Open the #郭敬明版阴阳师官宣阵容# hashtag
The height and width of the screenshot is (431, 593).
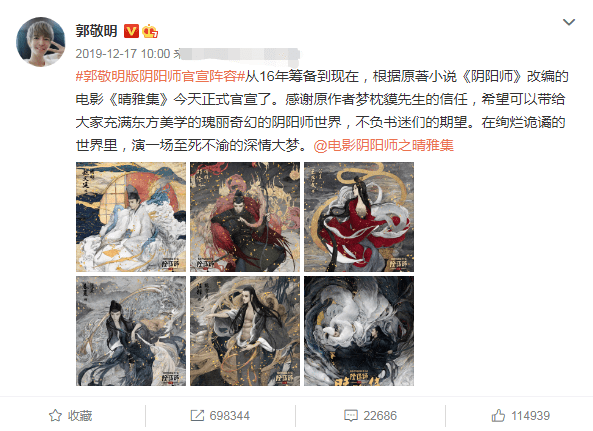160,76
